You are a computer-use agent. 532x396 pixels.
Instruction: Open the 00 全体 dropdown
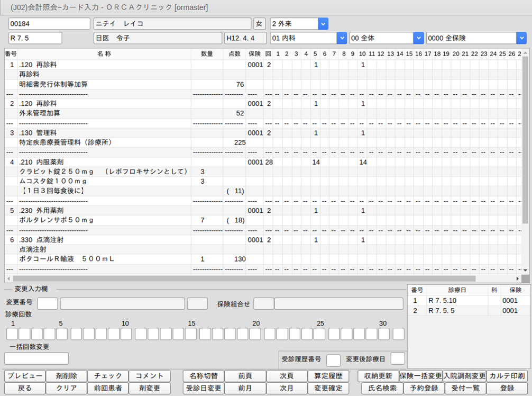[418, 38]
